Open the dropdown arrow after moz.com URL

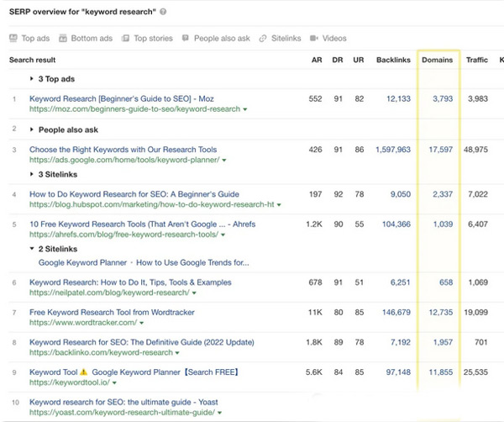coord(246,110)
